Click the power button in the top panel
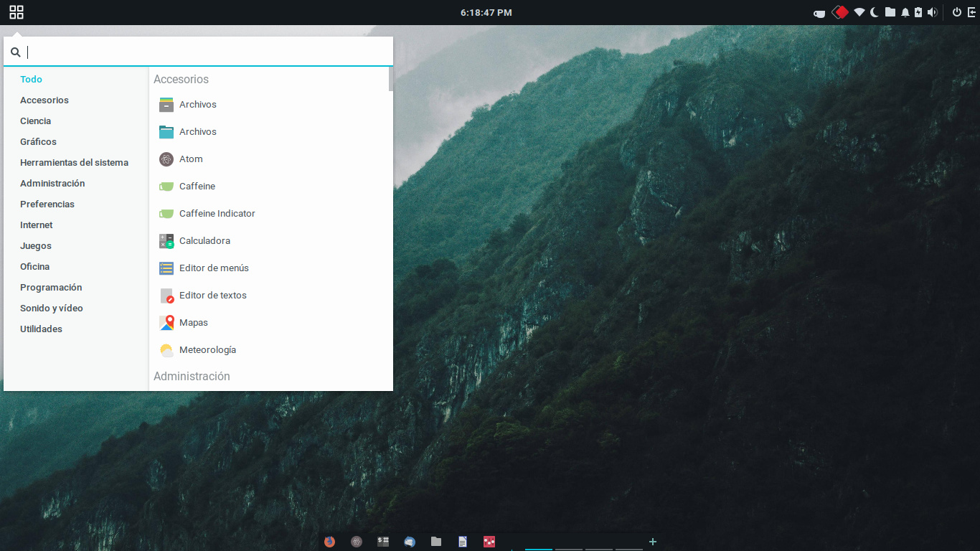 pyautogui.click(x=956, y=12)
